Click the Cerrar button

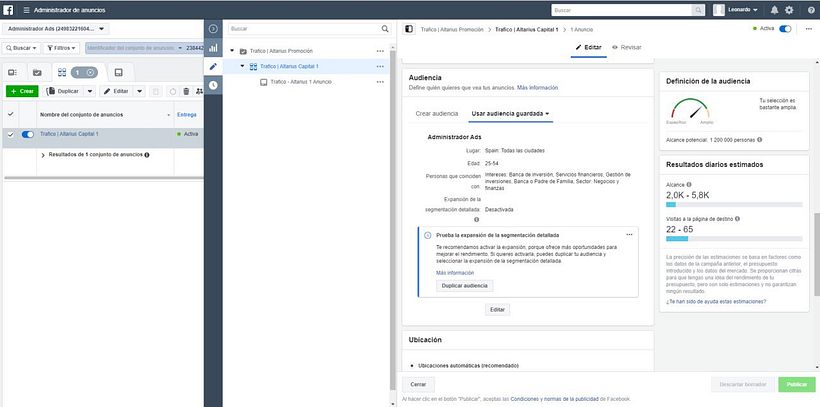(418, 385)
